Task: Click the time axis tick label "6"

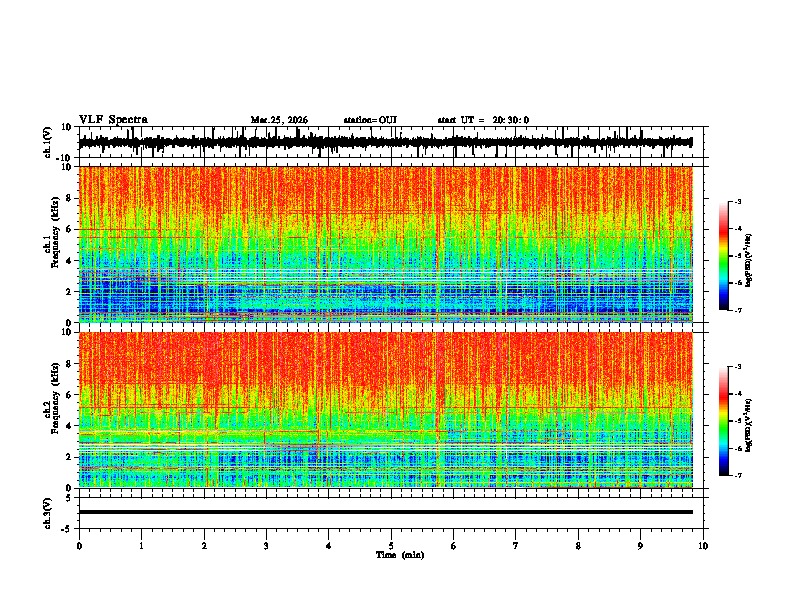Action: tap(454, 546)
